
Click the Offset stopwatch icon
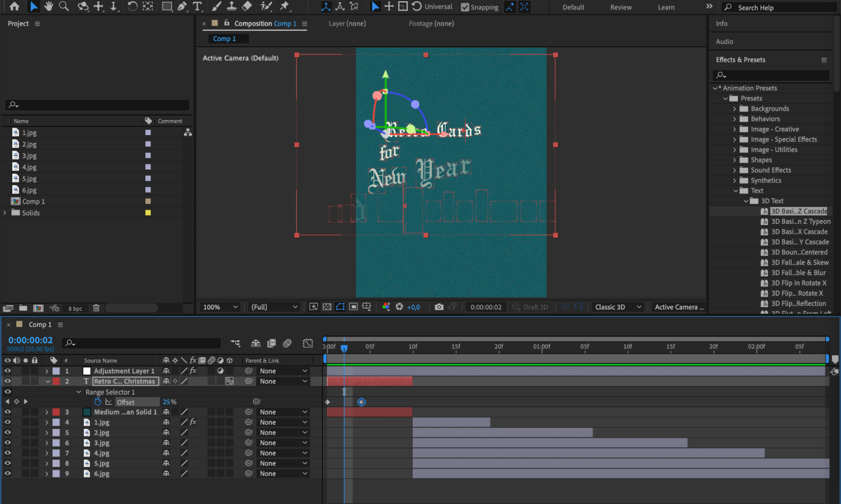(x=98, y=402)
